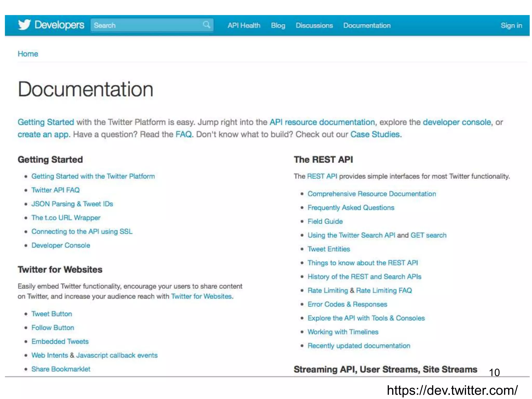
Task: Open the Case Studies link
Action: pos(375,135)
